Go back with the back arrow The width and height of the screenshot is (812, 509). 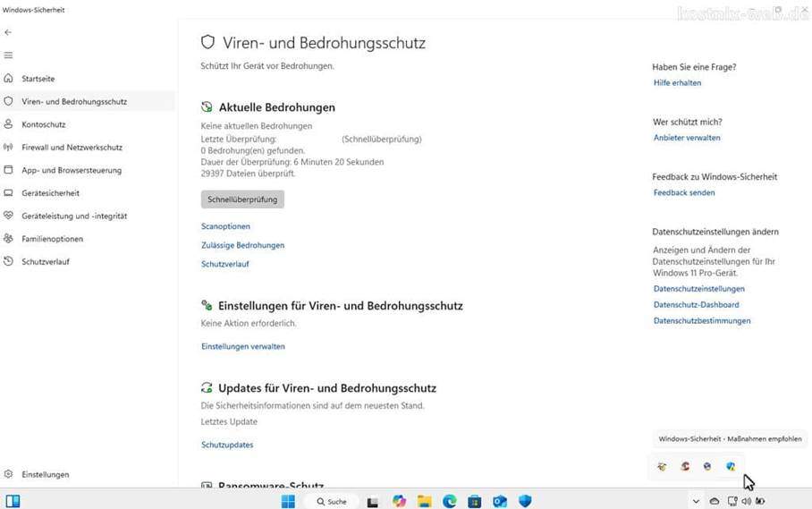(8, 32)
